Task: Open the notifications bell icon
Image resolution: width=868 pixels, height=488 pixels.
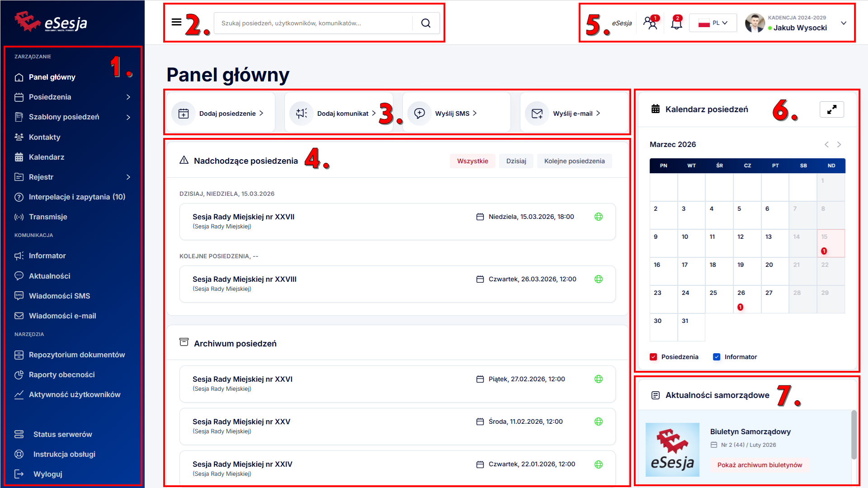Action: (676, 23)
